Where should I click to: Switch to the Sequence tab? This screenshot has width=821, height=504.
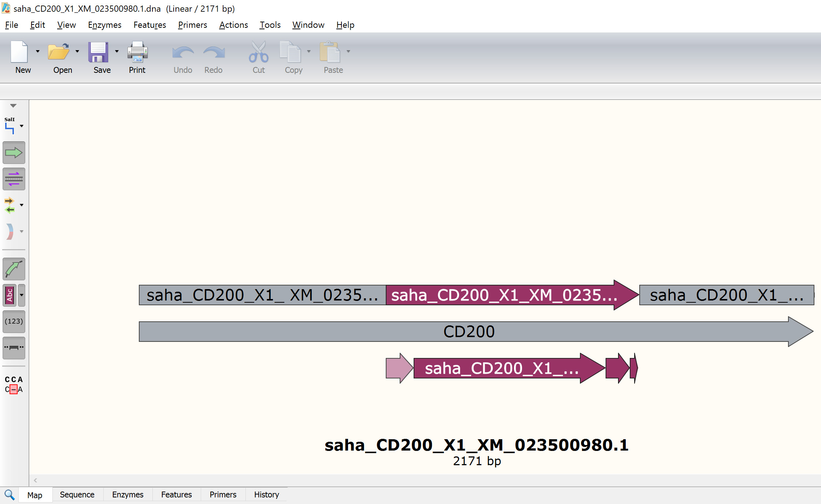click(77, 494)
